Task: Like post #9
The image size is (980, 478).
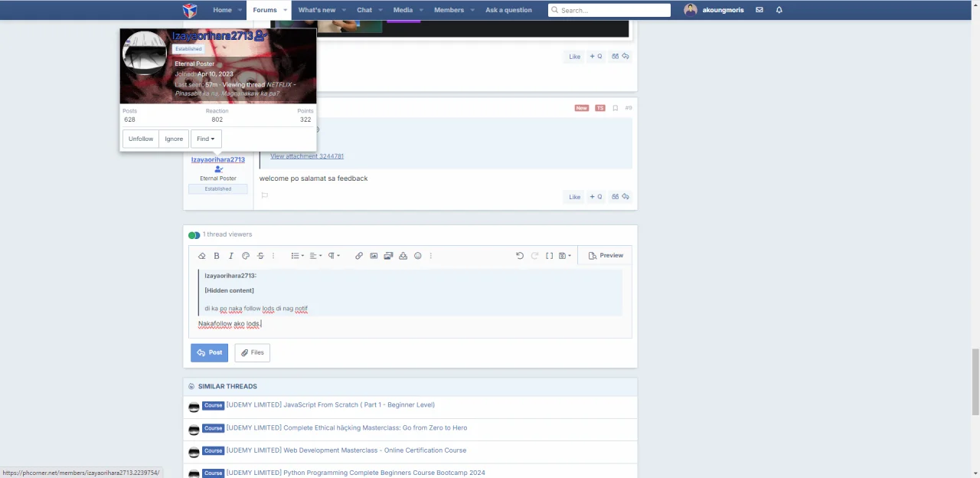Action: coord(574,197)
